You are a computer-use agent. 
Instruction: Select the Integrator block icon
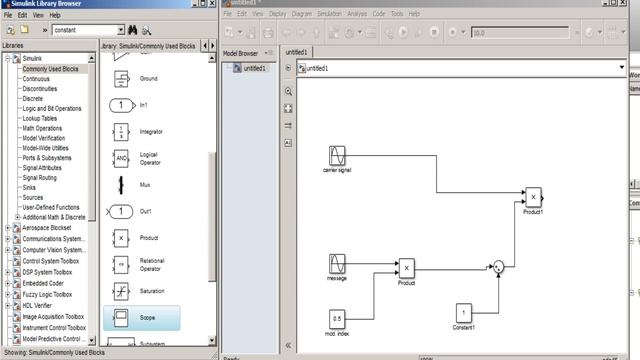point(121,132)
